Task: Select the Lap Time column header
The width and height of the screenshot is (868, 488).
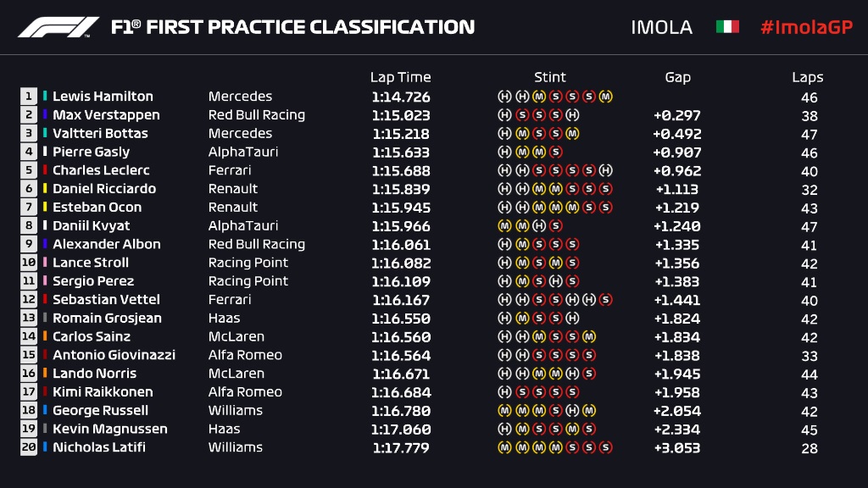Action: coord(400,77)
